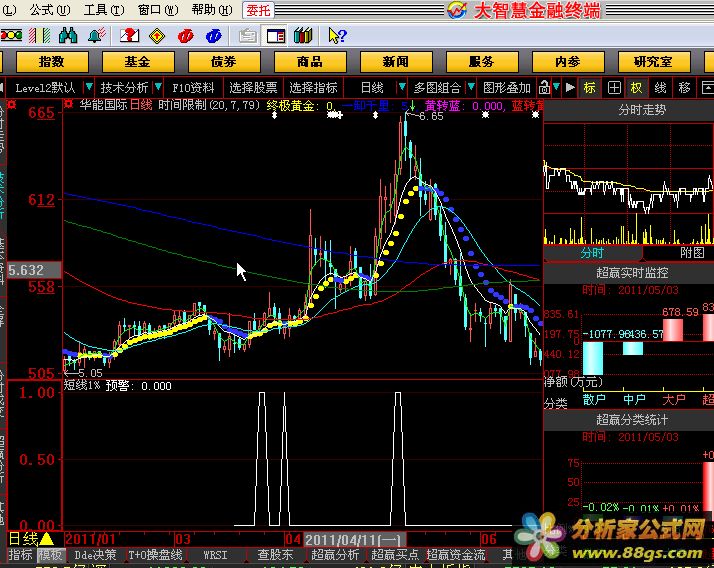Screen dimensions: 714x568
Task: Select the 指标 bottom tab
Action: coord(20,555)
